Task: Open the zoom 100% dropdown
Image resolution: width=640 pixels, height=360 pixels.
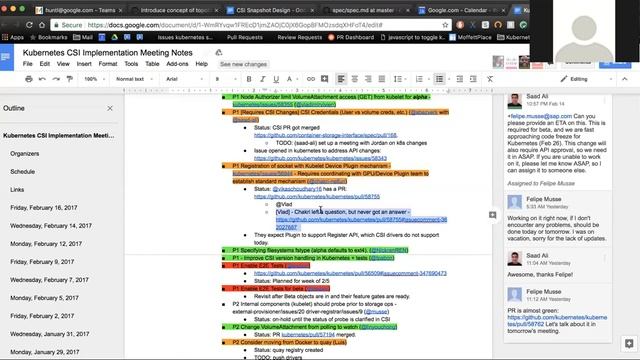Action: (x=94, y=79)
